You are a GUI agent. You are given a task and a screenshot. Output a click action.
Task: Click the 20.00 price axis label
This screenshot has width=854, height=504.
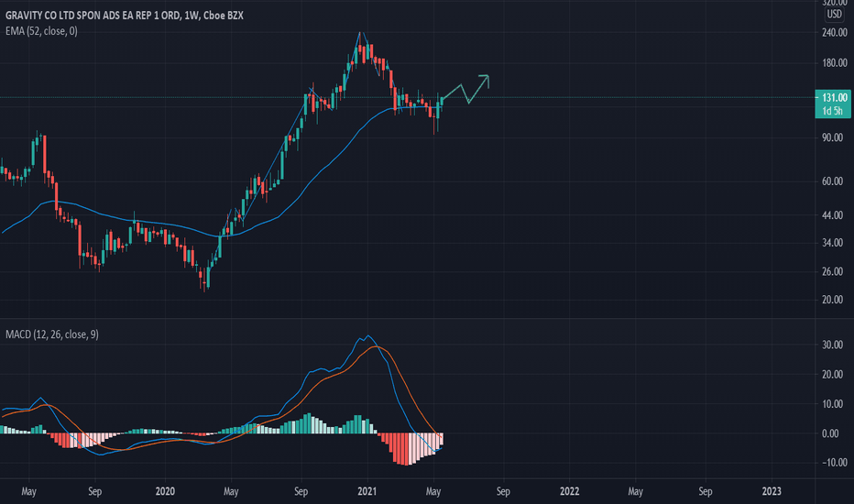[x=833, y=300]
